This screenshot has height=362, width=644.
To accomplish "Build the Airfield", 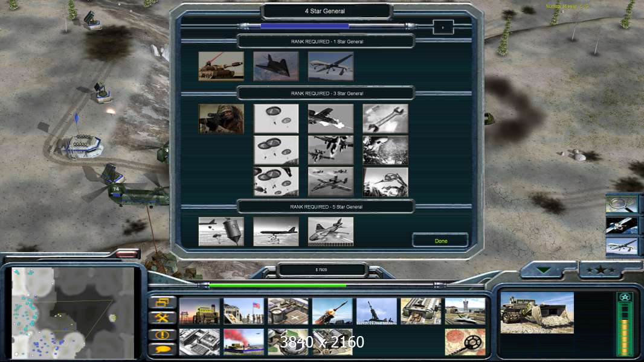I will click(465, 311).
